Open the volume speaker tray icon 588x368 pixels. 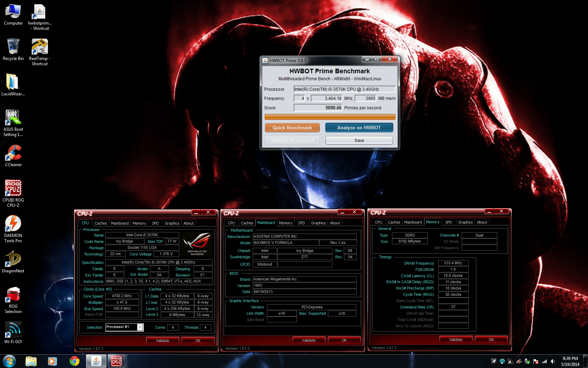pos(553,361)
